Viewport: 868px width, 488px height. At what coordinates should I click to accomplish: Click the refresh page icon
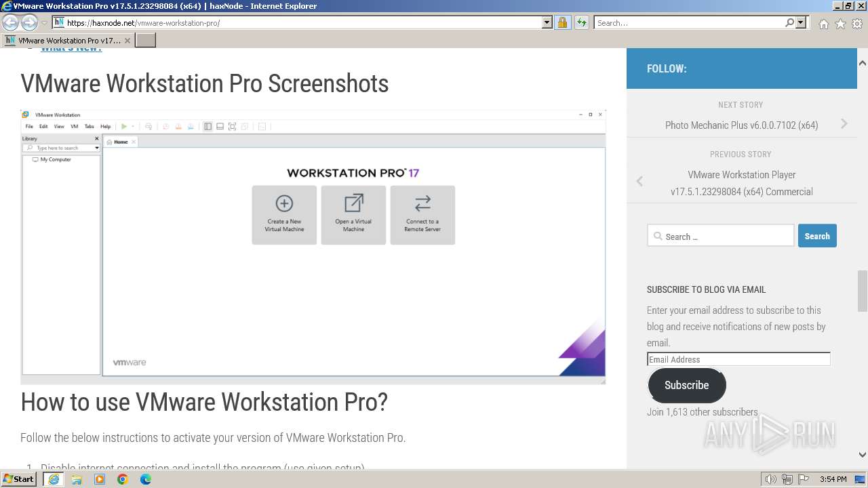(581, 22)
